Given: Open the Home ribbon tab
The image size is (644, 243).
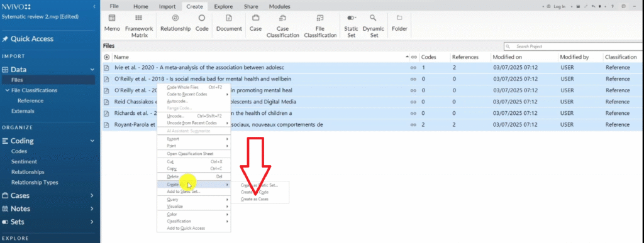Looking at the screenshot, I should 141,6.
